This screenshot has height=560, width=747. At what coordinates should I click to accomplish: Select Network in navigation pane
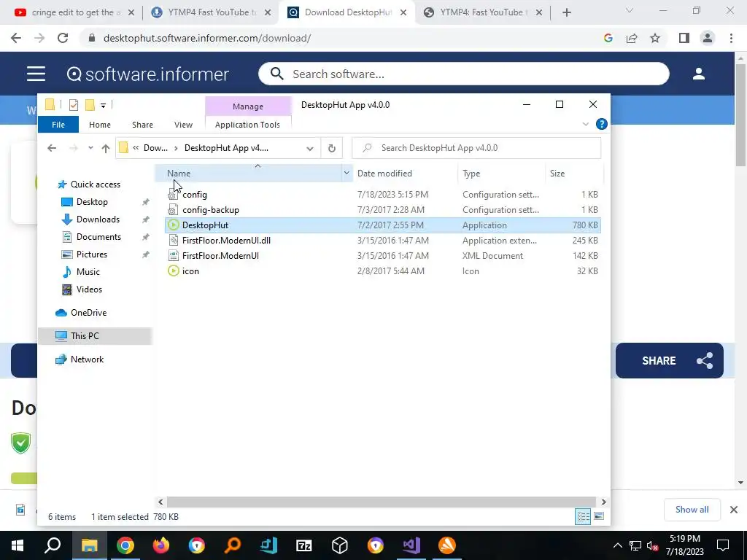click(x=87, y=359)
